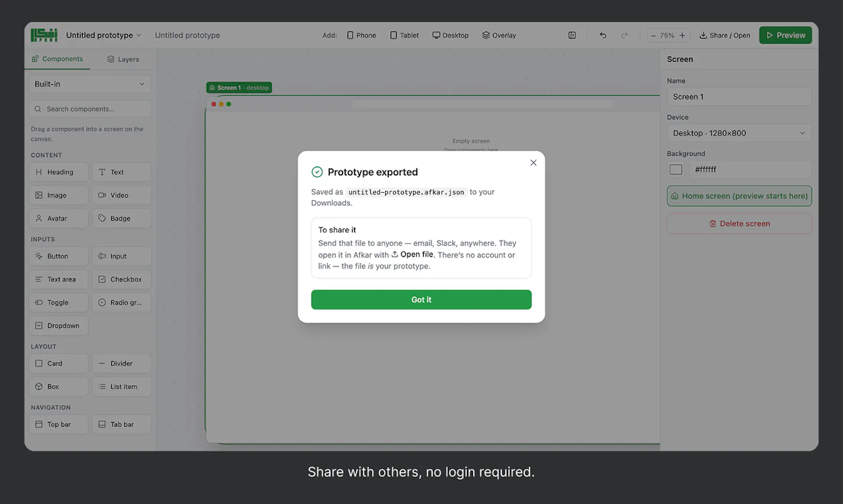This screenshot has width=843, height=504.
Task: Expand the Built-in library dropdown
Action: [x=90, y=84]
